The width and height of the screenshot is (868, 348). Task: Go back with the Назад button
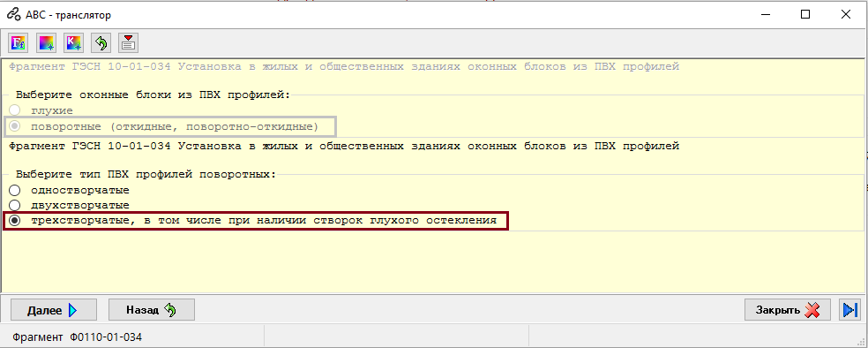pos(151,310)
